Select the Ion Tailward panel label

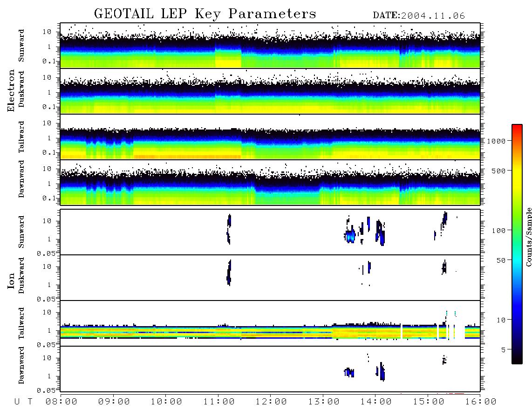point(21,323)
